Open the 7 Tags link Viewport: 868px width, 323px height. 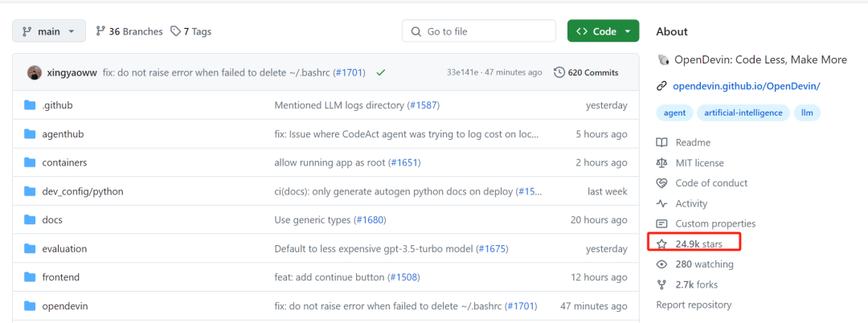coord(191,31)
